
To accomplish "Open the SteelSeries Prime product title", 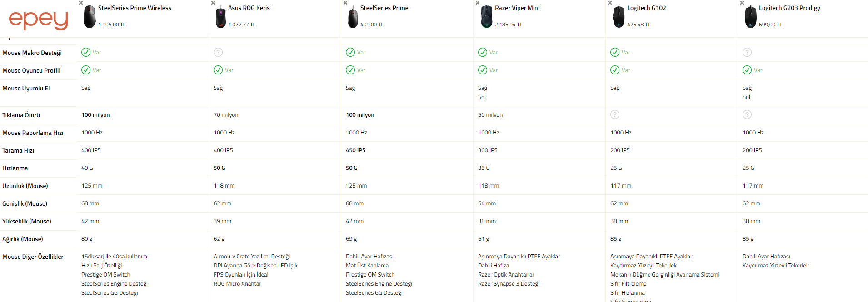I will pos(384,8).
